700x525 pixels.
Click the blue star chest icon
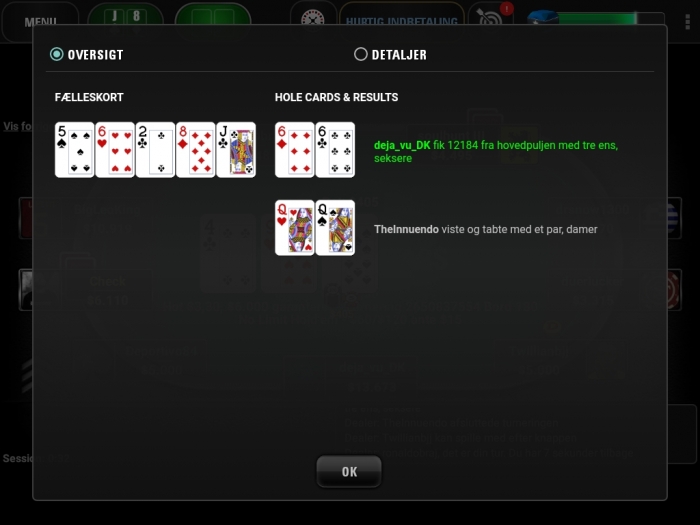coord(542,19)
